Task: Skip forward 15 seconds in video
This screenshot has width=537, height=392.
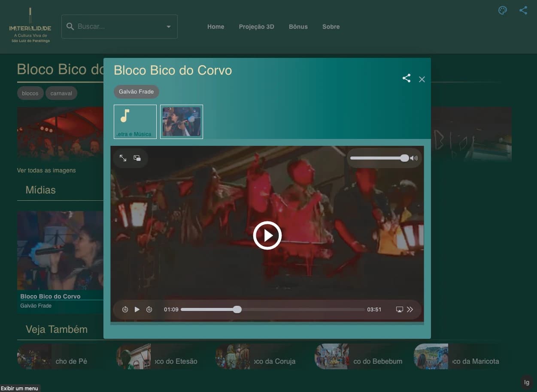Action: [x=149, y=310]
